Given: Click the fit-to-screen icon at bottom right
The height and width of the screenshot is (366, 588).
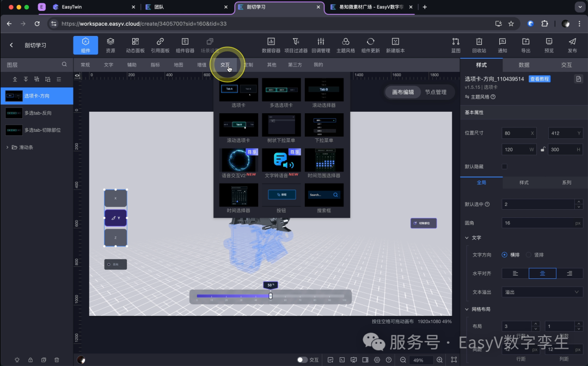Looking at the screenshot, I should pos(454,359).
